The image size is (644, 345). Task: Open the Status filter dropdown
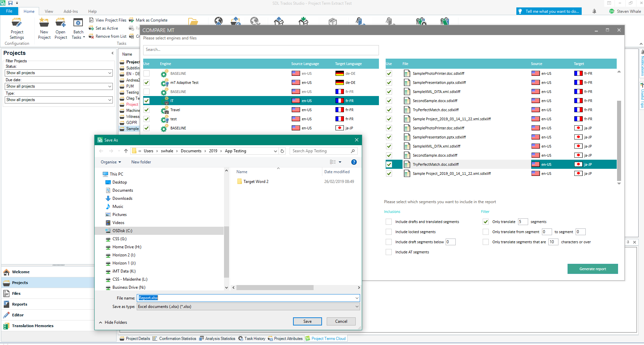click(x=59, y=73)
